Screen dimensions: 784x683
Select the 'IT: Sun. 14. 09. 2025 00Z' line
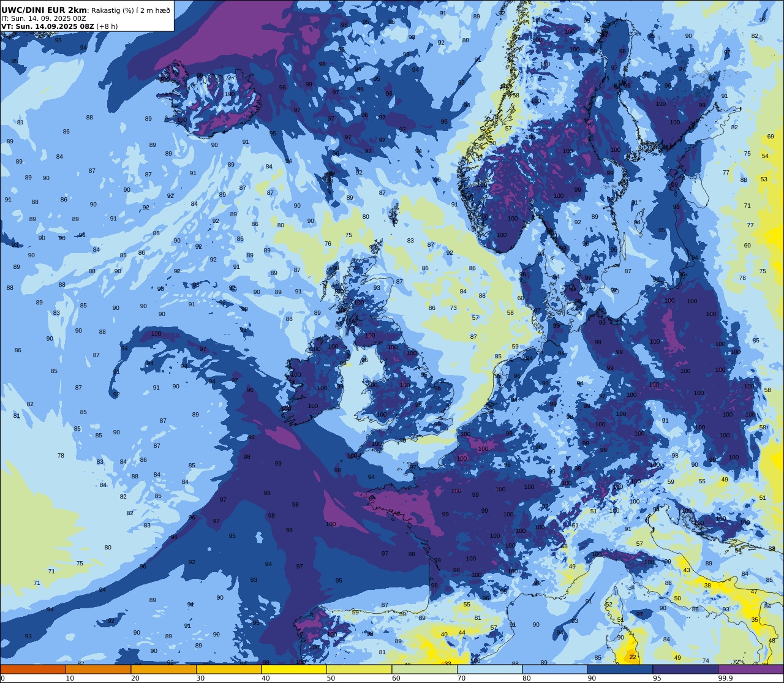coord(43,18)
